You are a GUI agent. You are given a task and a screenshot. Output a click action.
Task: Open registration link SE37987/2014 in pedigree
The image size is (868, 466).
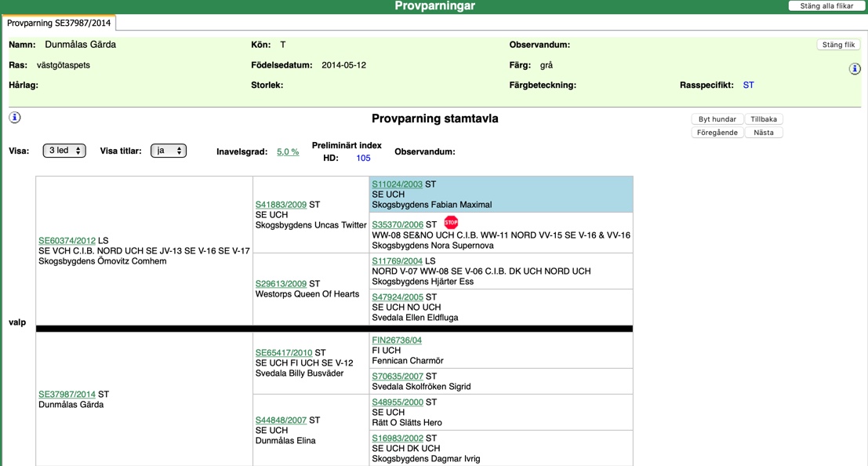pos(67,395)
